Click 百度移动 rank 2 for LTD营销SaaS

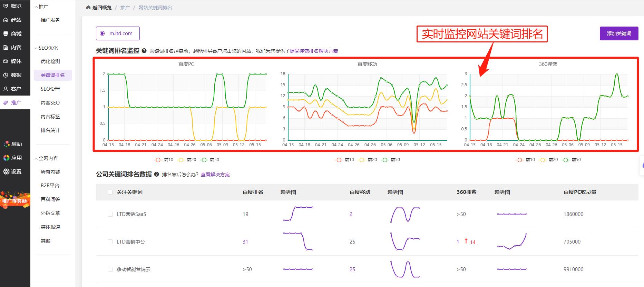point(351,214)
